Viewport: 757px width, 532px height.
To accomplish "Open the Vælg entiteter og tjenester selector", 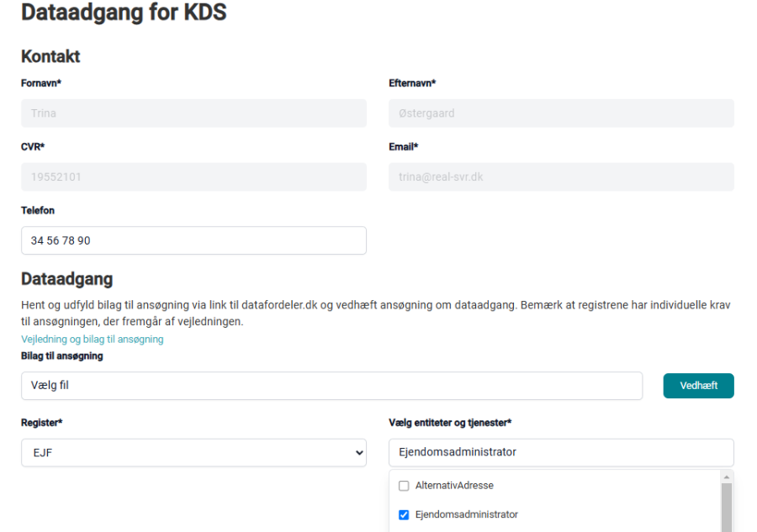I will 561,452.
